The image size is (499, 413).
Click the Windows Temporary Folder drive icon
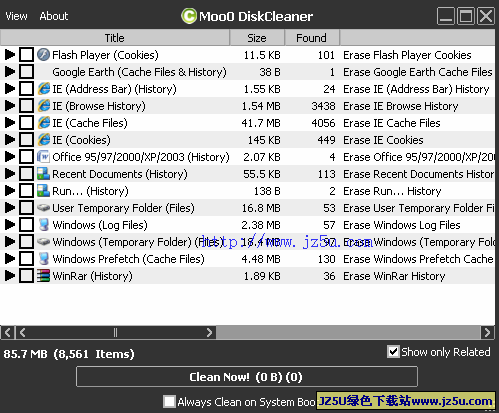pos(43,242)
